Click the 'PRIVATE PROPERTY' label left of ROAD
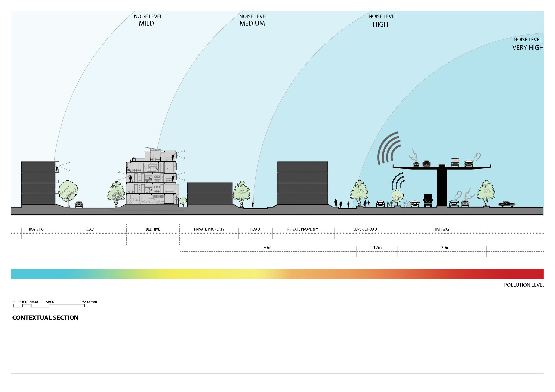The image size is (555, 392). pyautogui.click(x=209, y=229)
